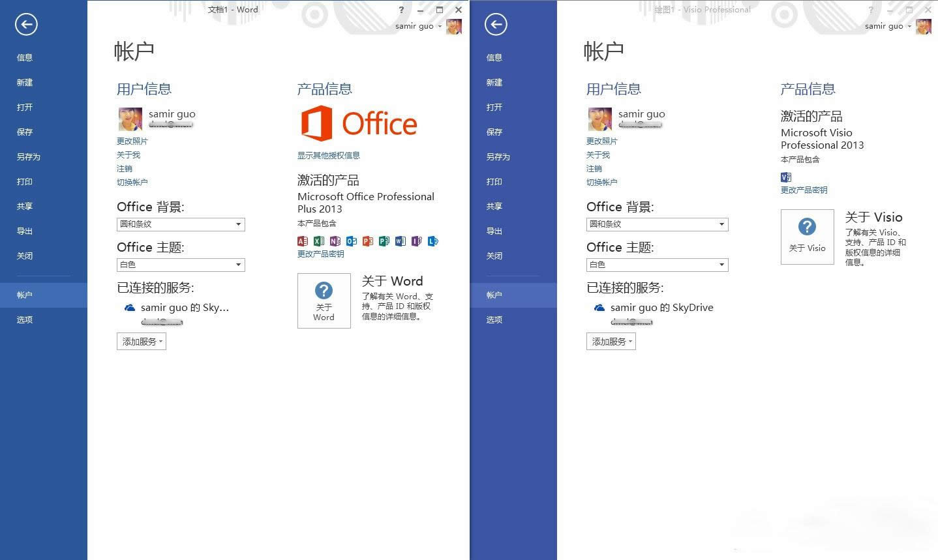Screen dimensions: 938x560
Task: Open the About Word button
Action: [324, 301]
